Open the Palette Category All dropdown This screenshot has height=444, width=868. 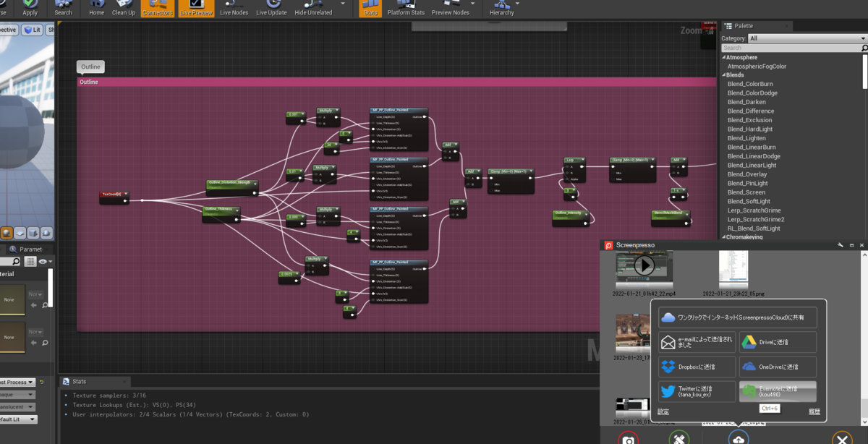tap(807, 38)
